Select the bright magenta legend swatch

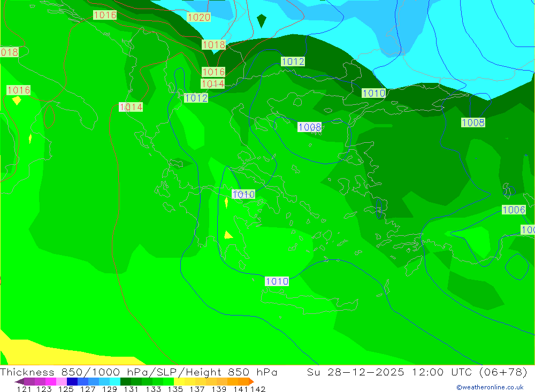[x=50, y=381]
